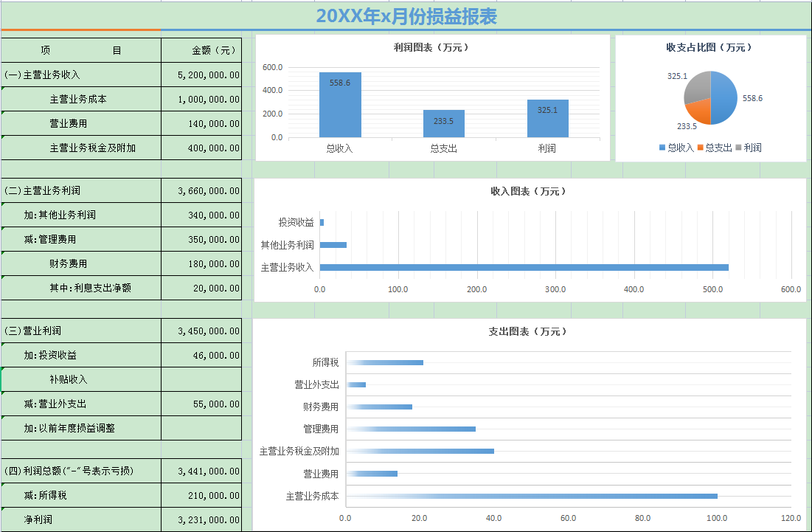812x532 pixels.
Task: Select the 管理费用 bar in 支出图表
Action: click(413, 427)
